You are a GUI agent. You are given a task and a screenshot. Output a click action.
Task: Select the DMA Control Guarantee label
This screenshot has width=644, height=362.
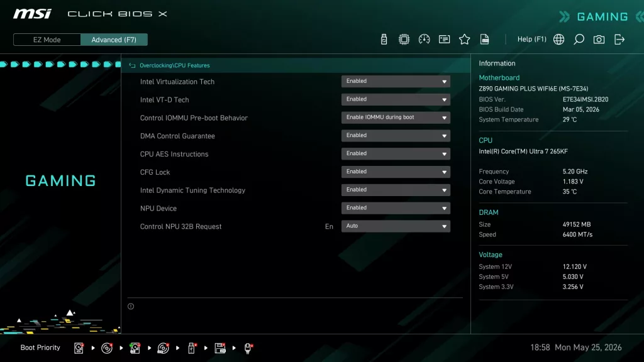point(177,136)
